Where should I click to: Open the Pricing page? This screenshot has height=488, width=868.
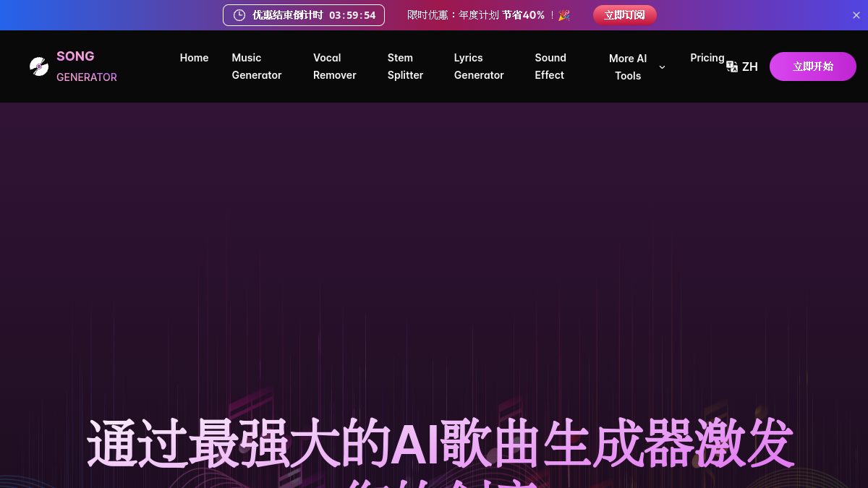tap(707, 58)
